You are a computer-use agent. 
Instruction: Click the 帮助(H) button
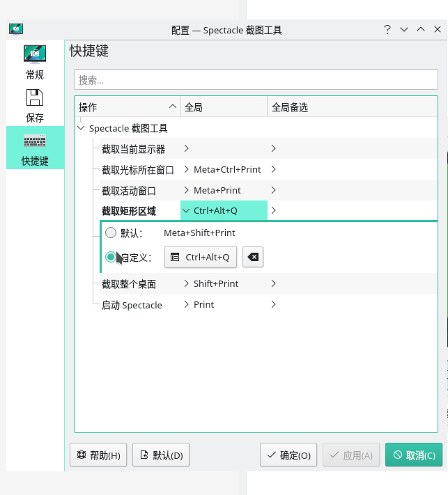(x=98, y=455)
